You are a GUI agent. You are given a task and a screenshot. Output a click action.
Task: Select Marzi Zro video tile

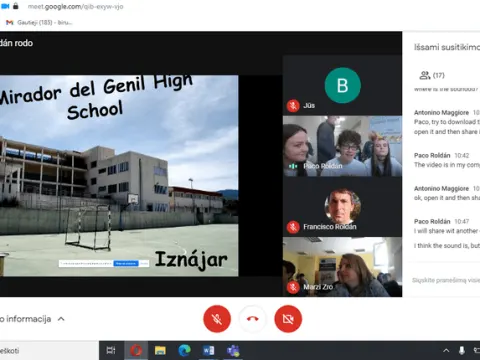tap(342, 267)
